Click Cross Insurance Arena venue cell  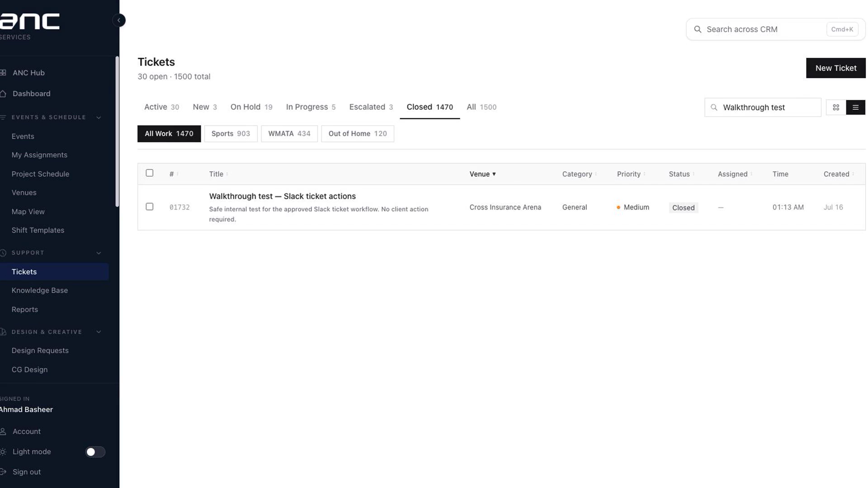(505, 207)
